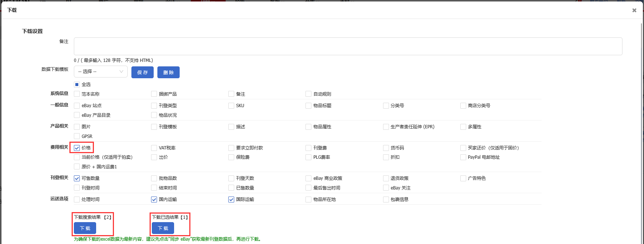Check the VAT税率 option
Viewport: 644px width, 244px height.
point(154,148)
